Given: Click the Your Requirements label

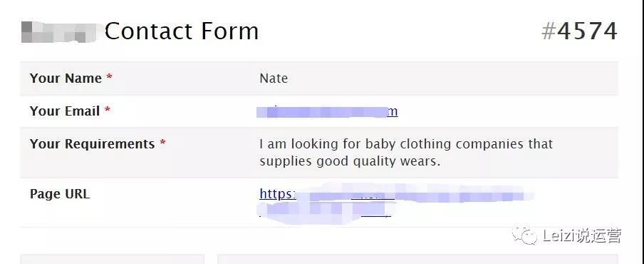Looking at the screenshot, I should [93, 144].
